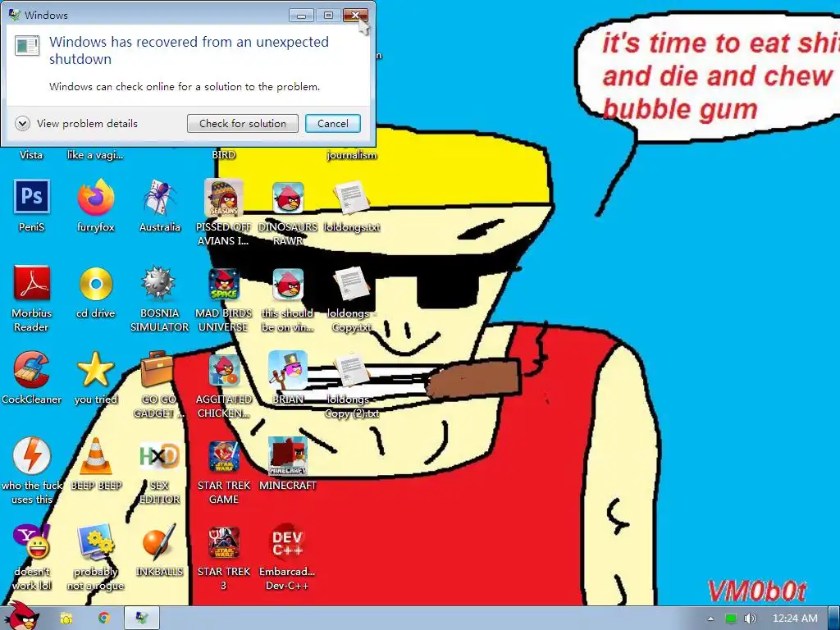This screenshot has width=840, height=630.
Task: Launch AGGITATED CHICKEN icon
Action: pos(223,370)
